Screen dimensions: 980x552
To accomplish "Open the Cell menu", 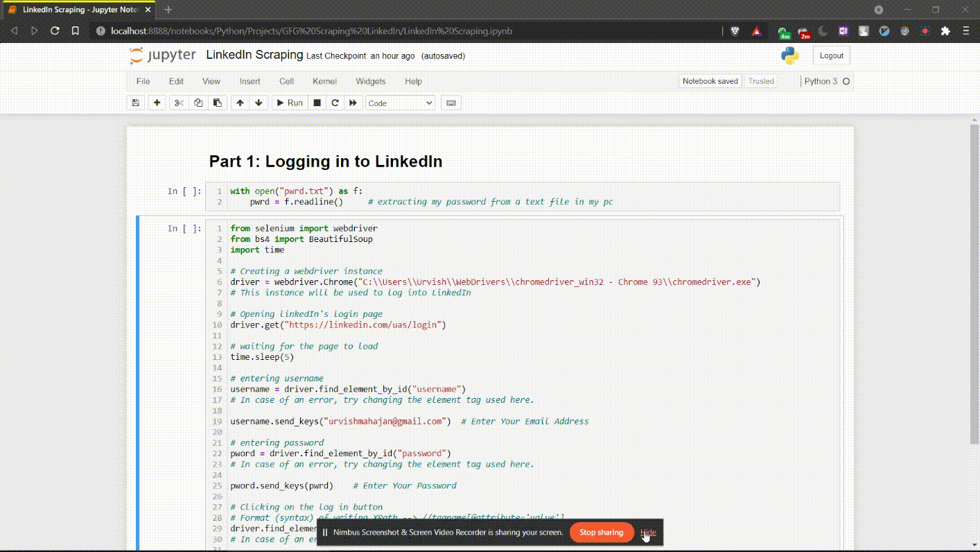I will (x=287, y=81).
